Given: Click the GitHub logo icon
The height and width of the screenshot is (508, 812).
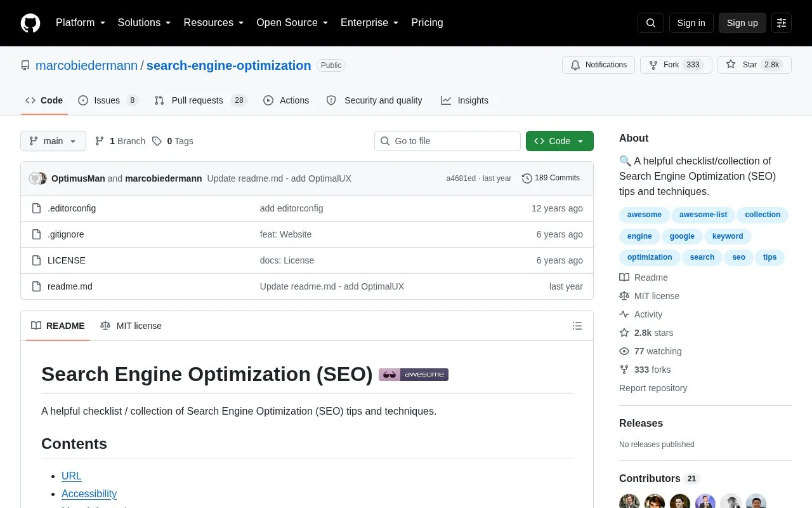Looking at the screenshot, I should click(30, 23).
